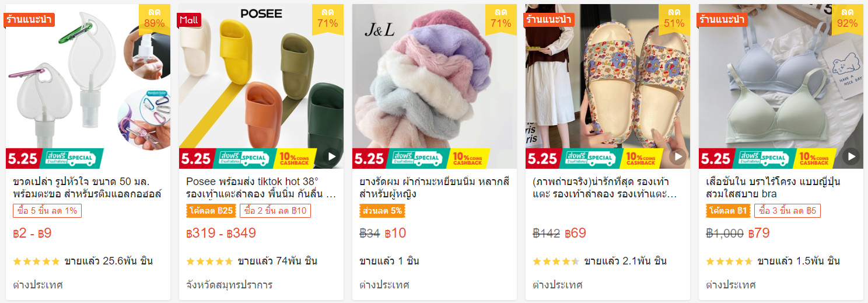
Task: Play video on wireless bra product
Action: [851, 156]
